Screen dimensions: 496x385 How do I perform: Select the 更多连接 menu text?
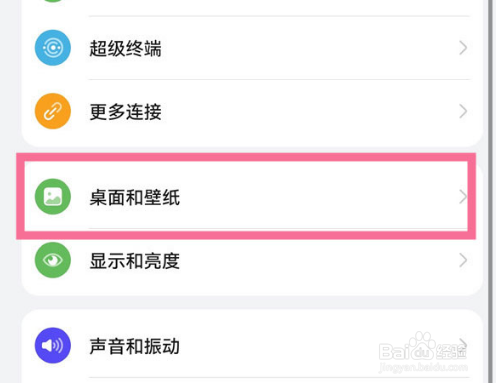[125, 112]
